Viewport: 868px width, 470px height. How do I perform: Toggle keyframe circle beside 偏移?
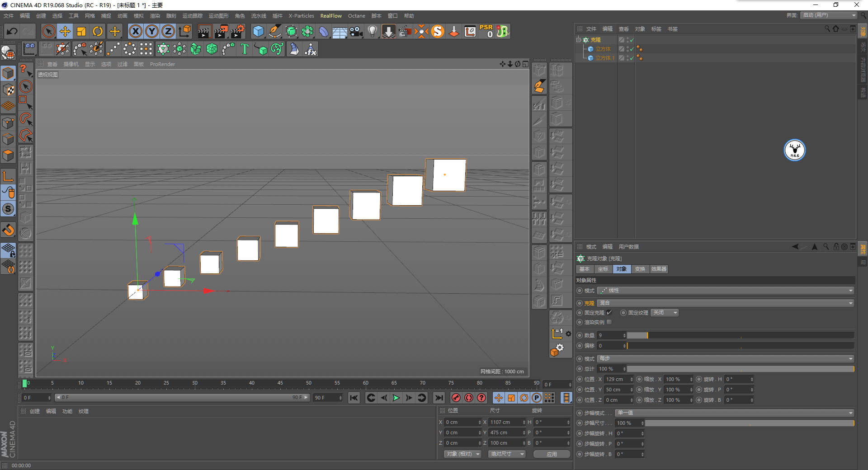(580, 346)
